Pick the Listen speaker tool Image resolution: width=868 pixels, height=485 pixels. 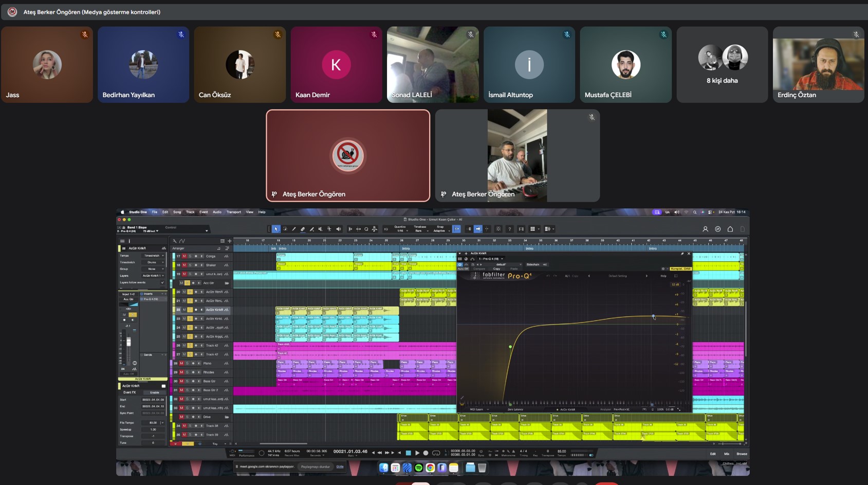coord(338,229)
